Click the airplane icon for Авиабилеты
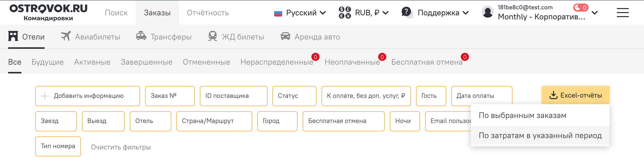644x165 pixels. click(x=66, y=36)
